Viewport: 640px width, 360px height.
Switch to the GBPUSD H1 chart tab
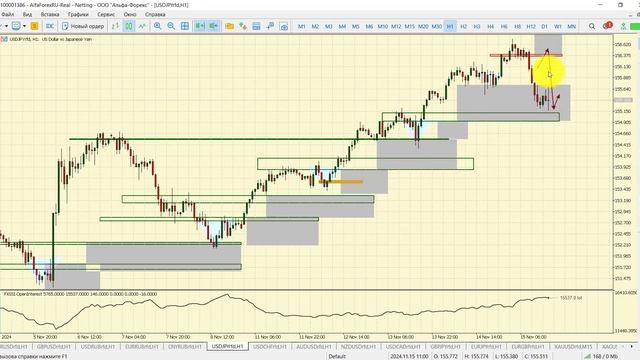coord(53,347)
